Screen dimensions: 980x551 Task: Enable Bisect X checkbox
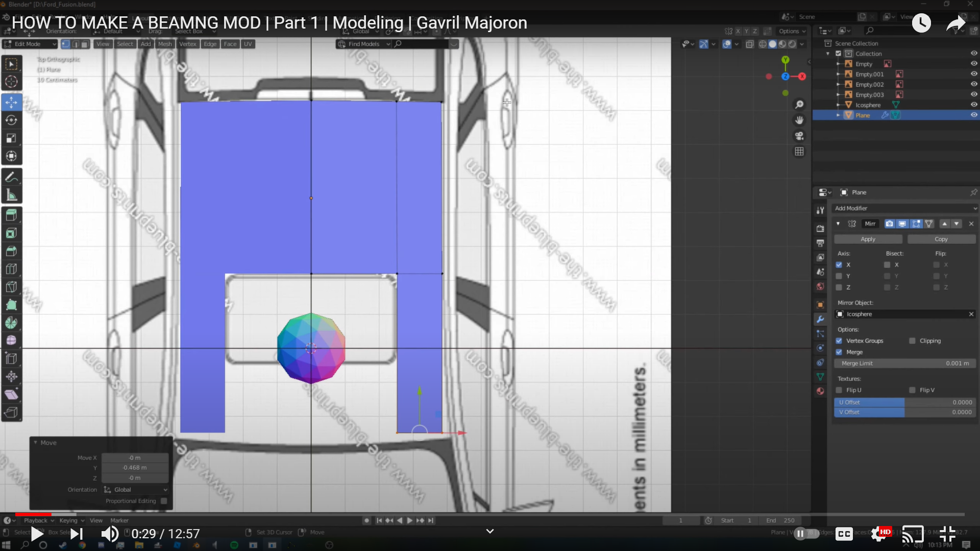pyautogui.click(x=887, y=265)
